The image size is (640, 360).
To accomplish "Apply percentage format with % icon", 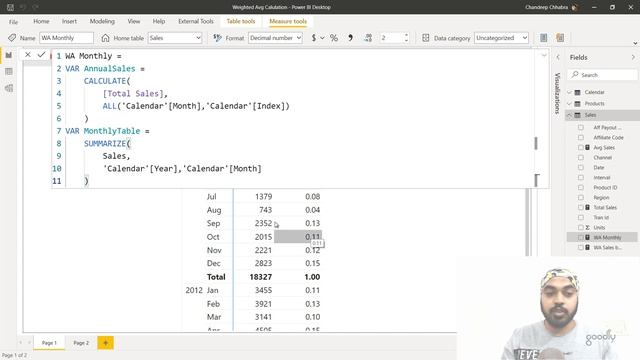I will click(x=334, y=38).
